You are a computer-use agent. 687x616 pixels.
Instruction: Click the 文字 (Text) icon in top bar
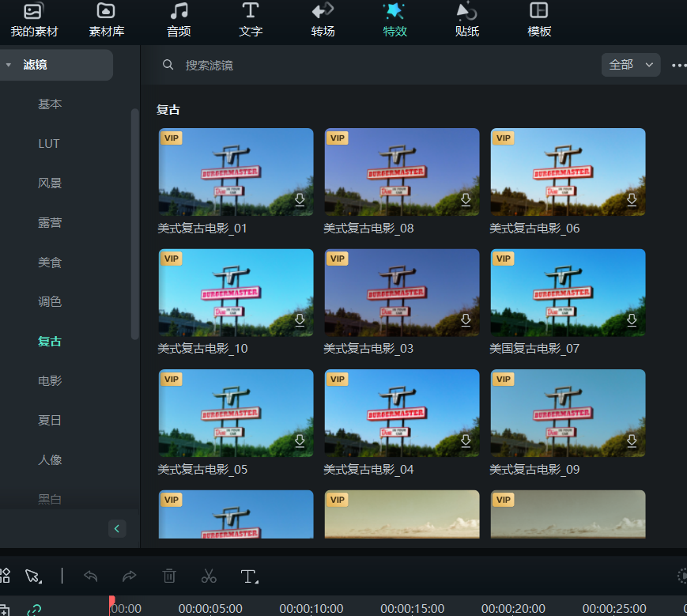251,20
